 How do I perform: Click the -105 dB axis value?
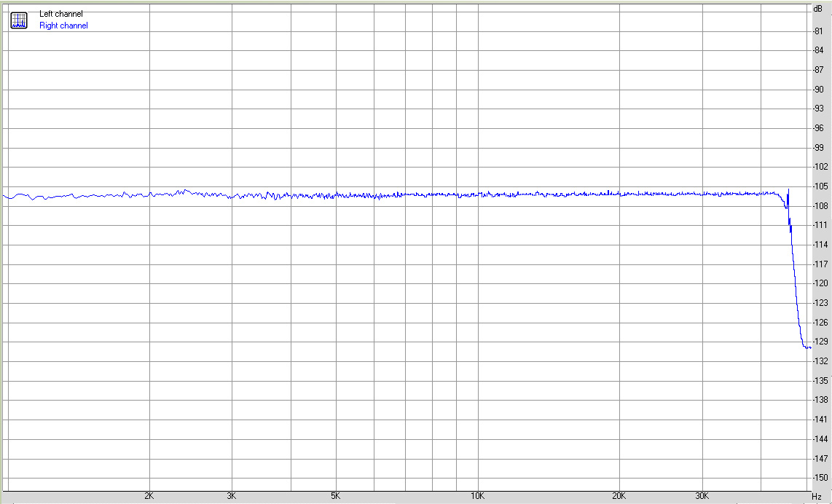click(820, 186)
